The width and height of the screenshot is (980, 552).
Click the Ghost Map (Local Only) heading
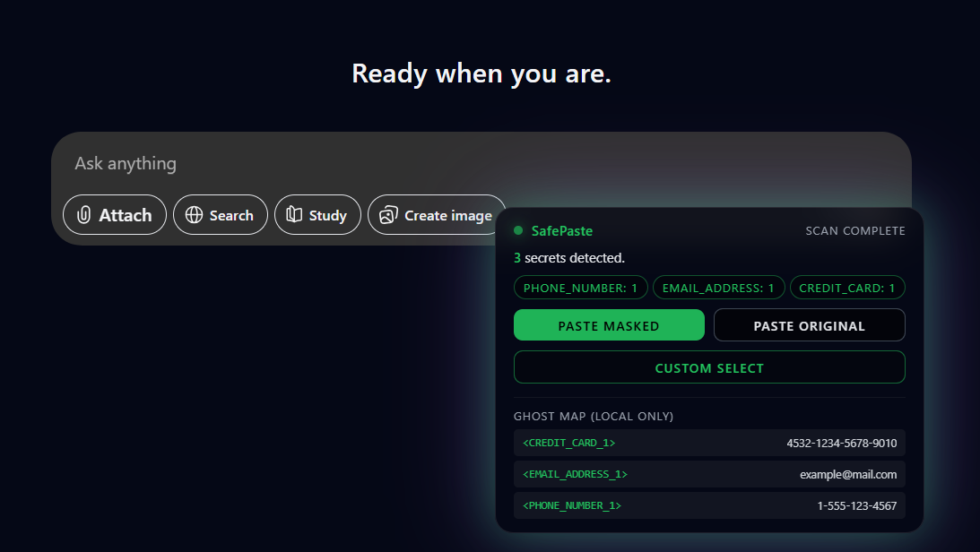coord(593,417)
